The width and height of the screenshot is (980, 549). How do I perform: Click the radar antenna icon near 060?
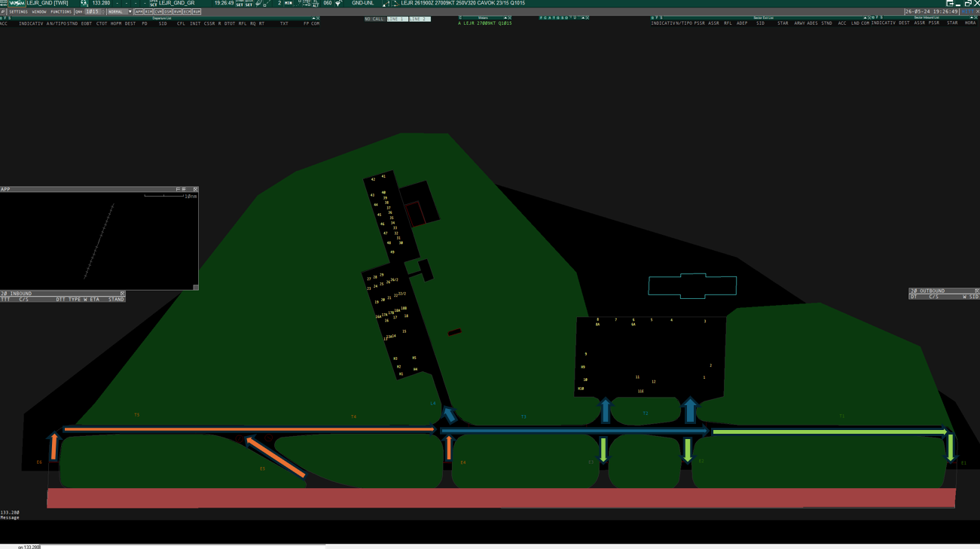tap(338, 3)
